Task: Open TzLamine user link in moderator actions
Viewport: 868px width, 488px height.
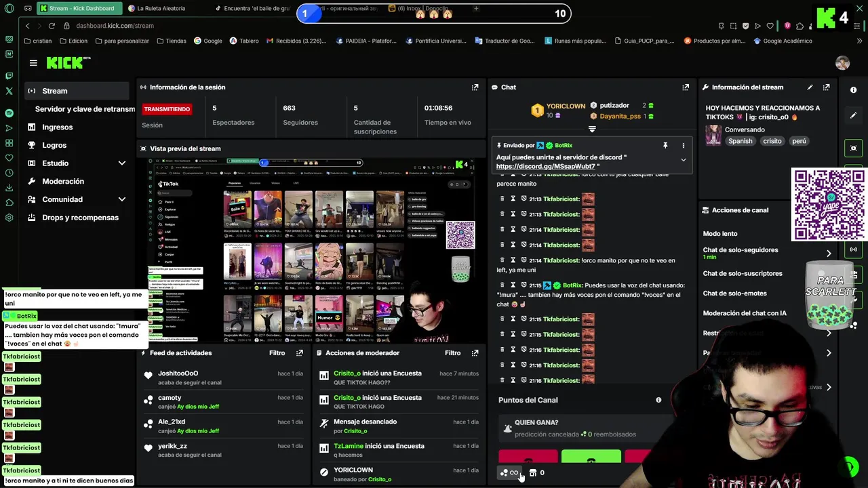Action: point(349,446)
